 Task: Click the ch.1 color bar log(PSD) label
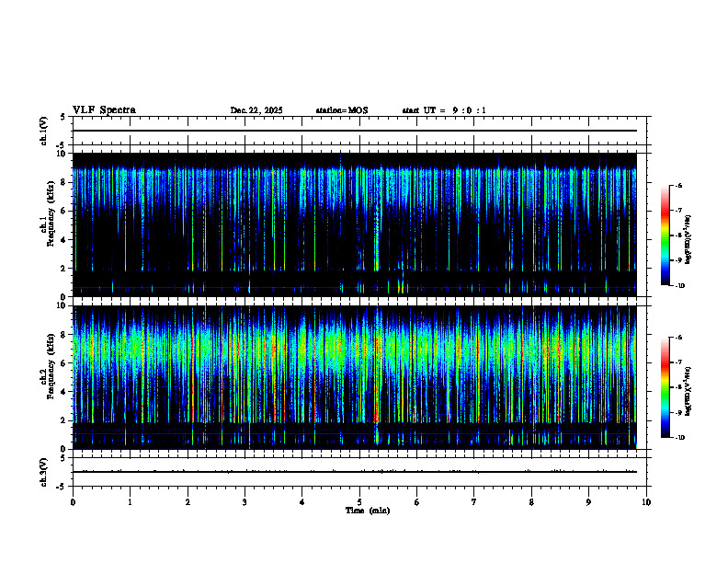click(688, 239)
